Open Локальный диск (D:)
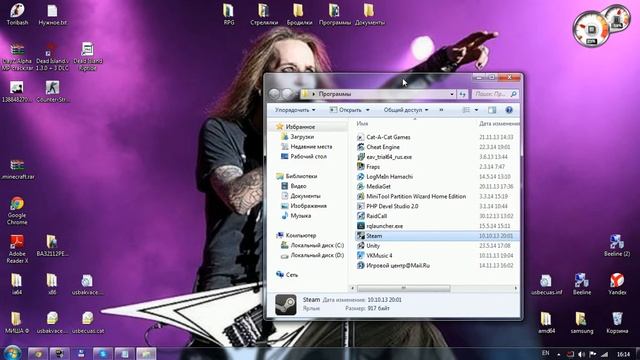640x360 pixels. click(317, 255)
